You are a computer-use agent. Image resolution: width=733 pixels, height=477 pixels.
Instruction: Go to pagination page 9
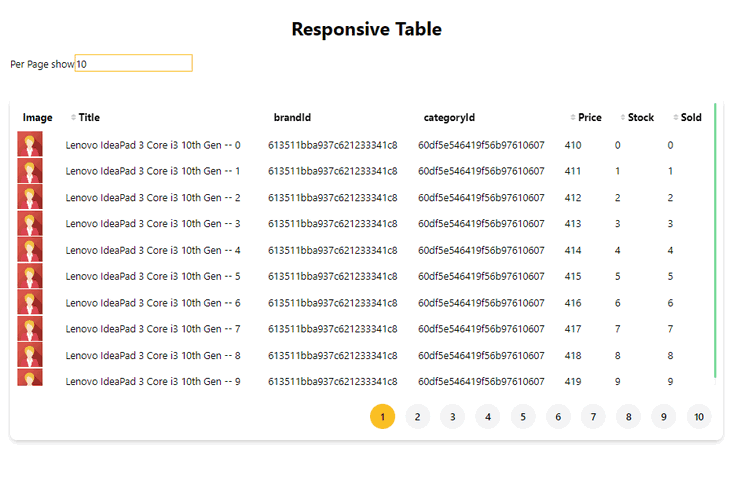pos(663,416)
